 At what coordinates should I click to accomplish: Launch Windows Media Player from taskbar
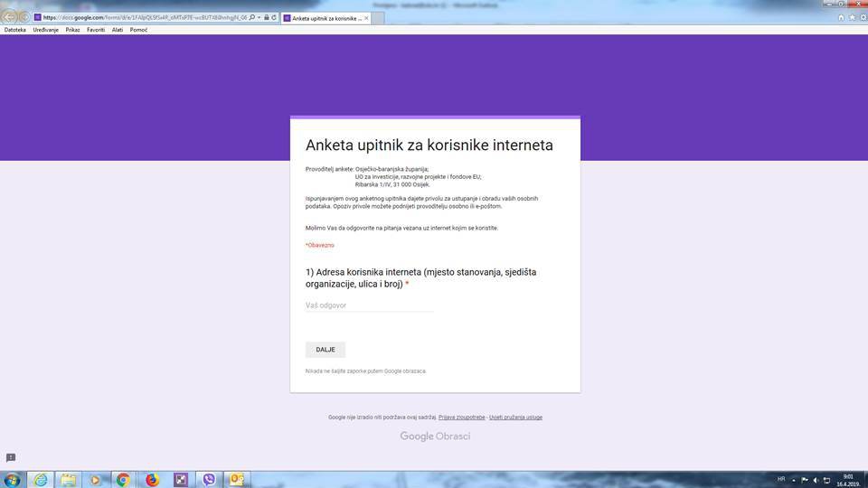coord(95,480)
